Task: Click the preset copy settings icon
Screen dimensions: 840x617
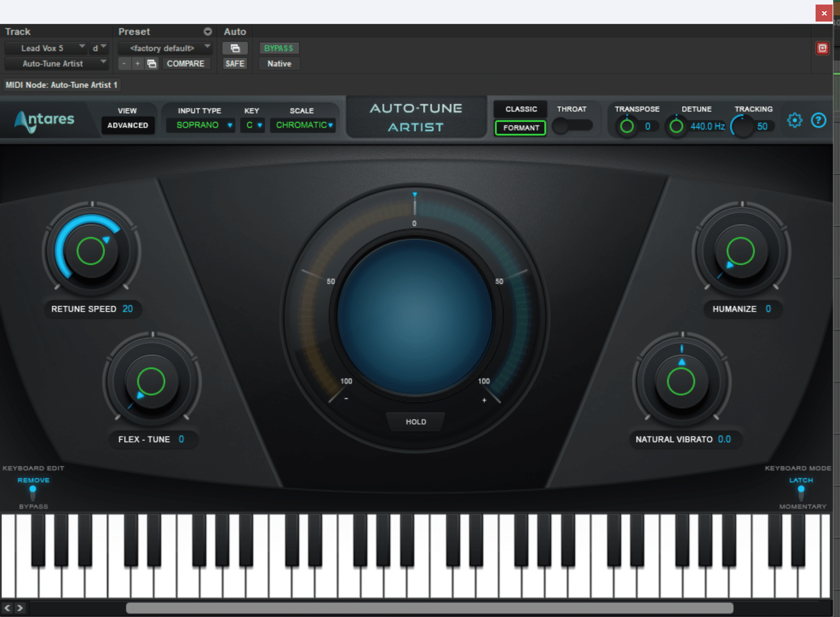Action: point(152,64)
